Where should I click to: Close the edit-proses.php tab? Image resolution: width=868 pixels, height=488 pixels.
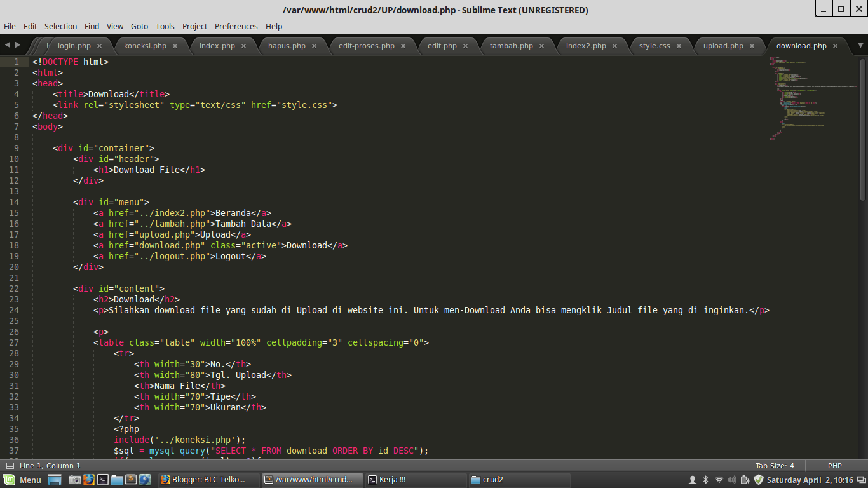pyautogui.click(x=403, y=46)
